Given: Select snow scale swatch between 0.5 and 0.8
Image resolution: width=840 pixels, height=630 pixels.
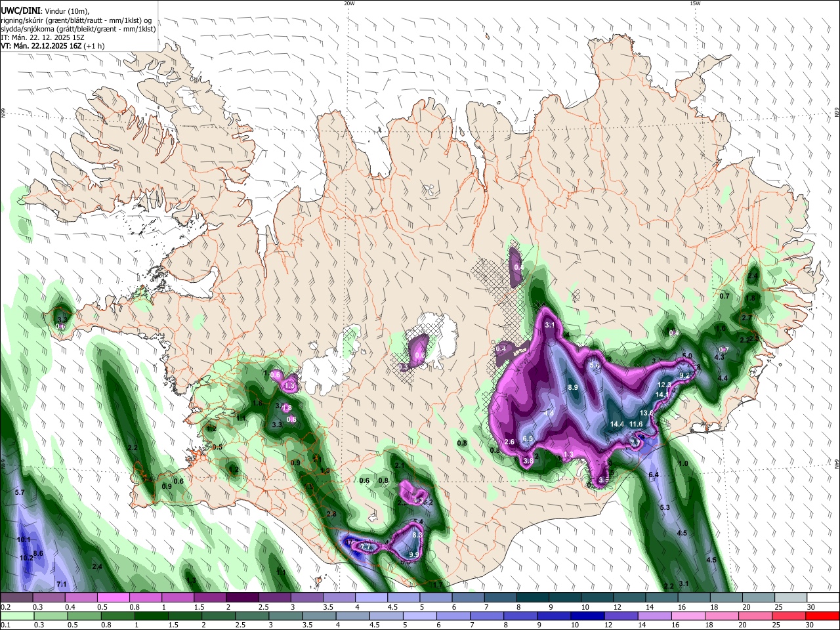Looking at the screenshot, I should [113, 597].
